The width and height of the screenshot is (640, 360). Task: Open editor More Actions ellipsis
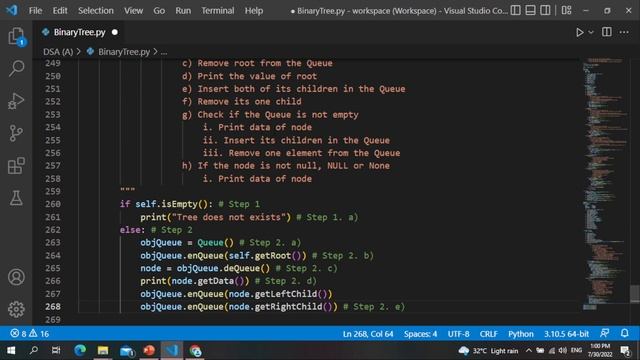[624, 32]
